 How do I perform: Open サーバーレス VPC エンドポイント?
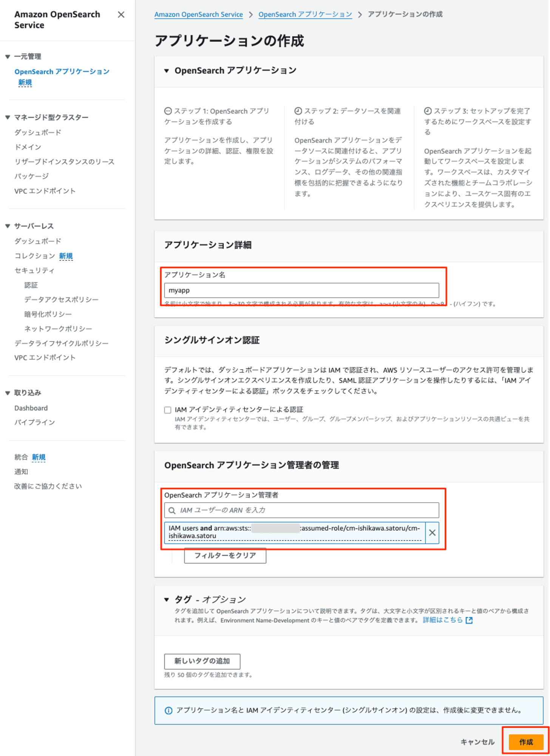pos(45,358)
